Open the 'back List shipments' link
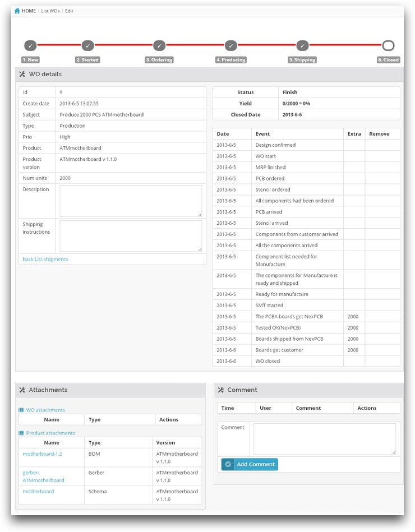 [x=45, y=259]
